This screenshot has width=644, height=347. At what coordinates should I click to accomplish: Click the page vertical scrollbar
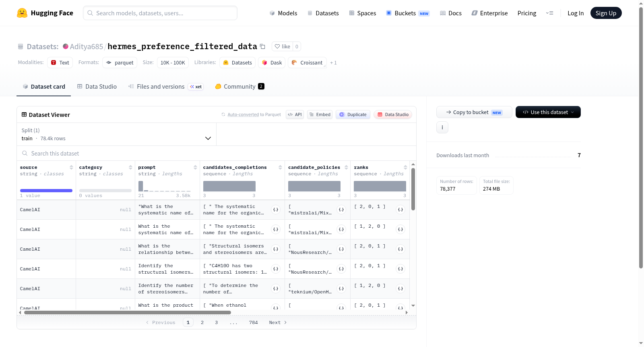coord(641,138)
